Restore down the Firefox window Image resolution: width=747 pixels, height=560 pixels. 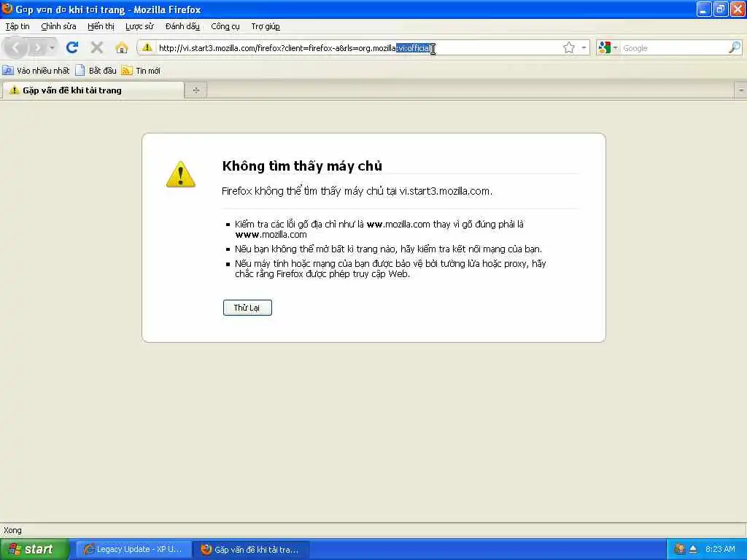[x=720, y=9]
